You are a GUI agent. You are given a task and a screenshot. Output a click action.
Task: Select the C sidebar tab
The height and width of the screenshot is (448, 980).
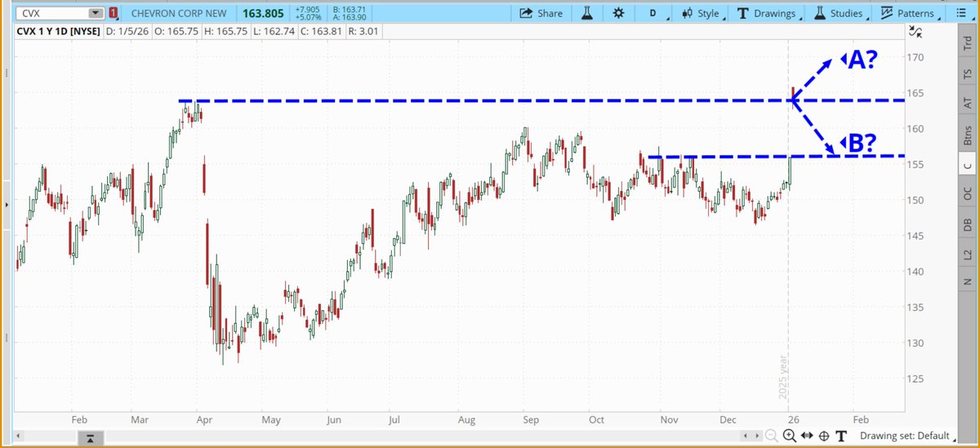point(967,166)
